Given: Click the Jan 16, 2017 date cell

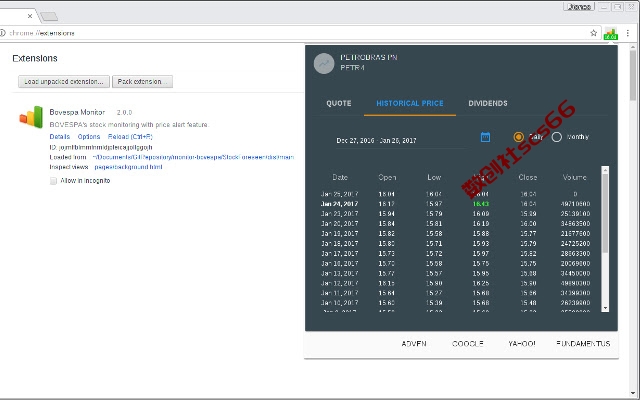Looking at the screenshot, I should [x=340, y=264].
